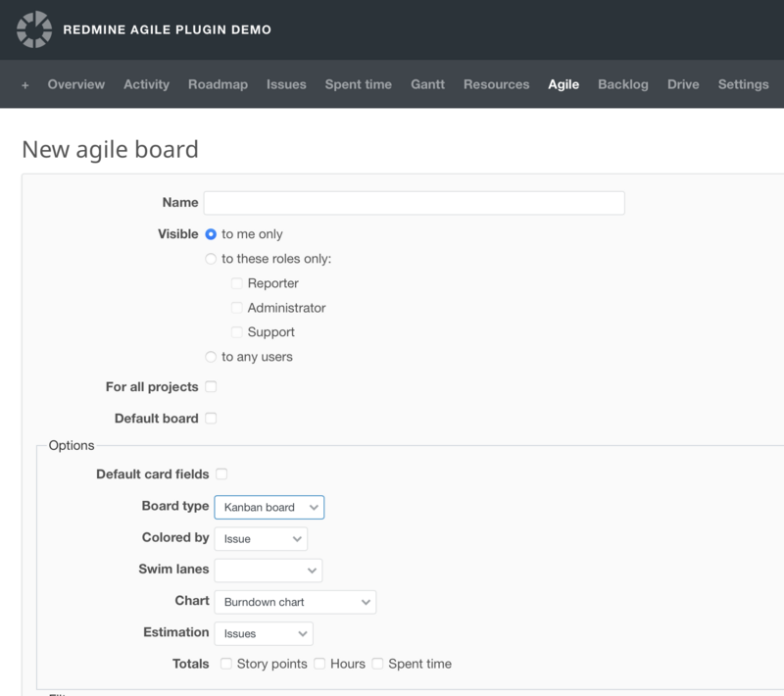Toggle the Default board checkbox
The height and width of the screenshot is (696, 784).
[211, 419]
